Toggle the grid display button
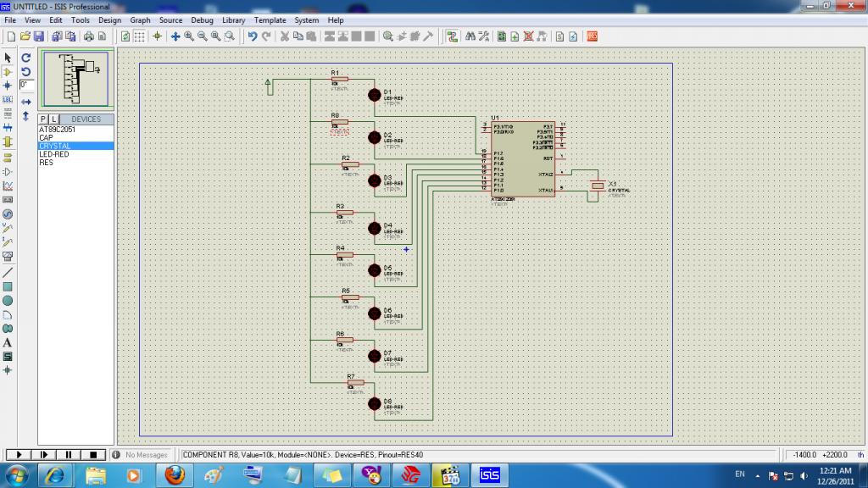Image resolution: width=868 pixels, height=488 pixels. point(140,36)
